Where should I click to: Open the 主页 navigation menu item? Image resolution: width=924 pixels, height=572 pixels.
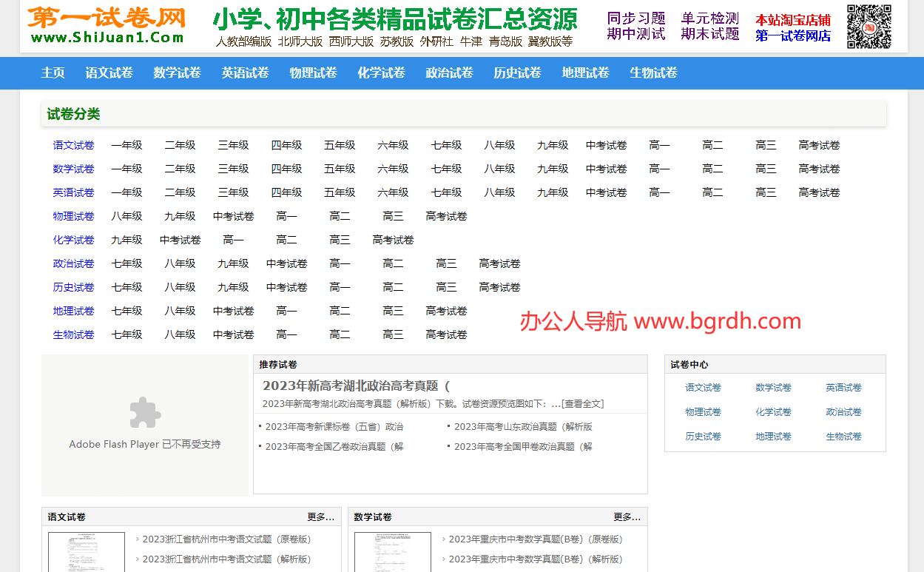pos(53,73)
